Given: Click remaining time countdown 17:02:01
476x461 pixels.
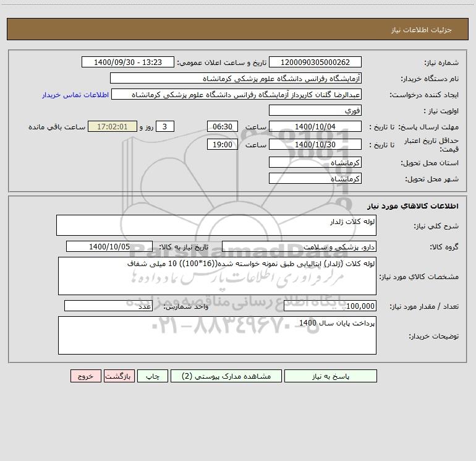Looking at the screenshot, I should point(113,127).
